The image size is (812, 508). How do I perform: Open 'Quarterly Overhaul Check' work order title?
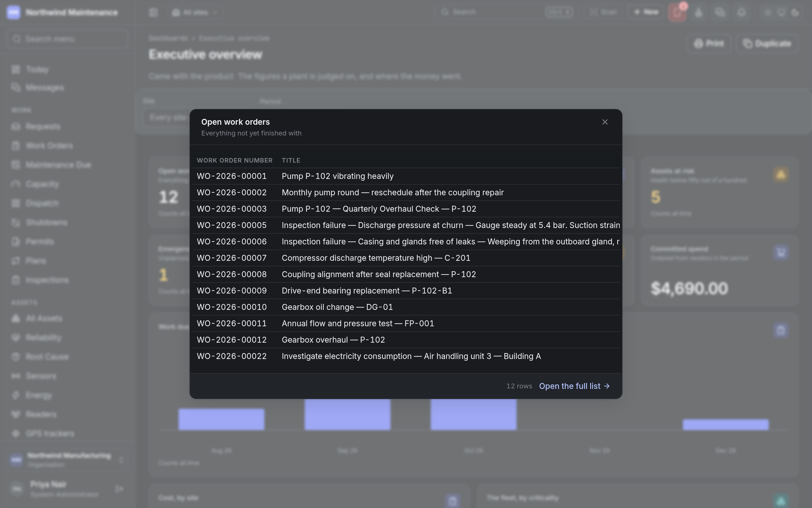(379, 209)
